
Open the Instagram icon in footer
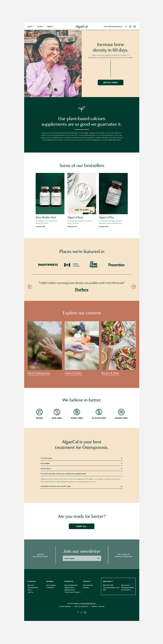[85, 612]
